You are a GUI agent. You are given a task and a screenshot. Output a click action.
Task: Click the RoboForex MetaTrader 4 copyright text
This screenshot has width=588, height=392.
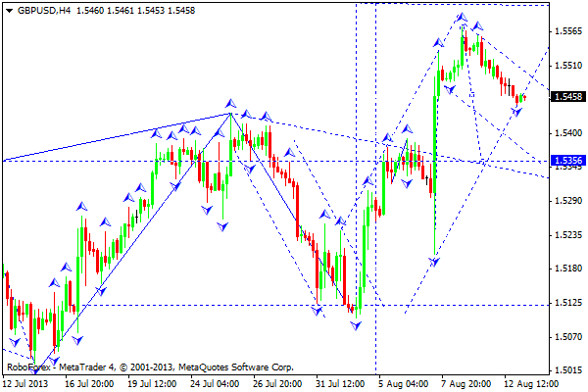(150, 367)
